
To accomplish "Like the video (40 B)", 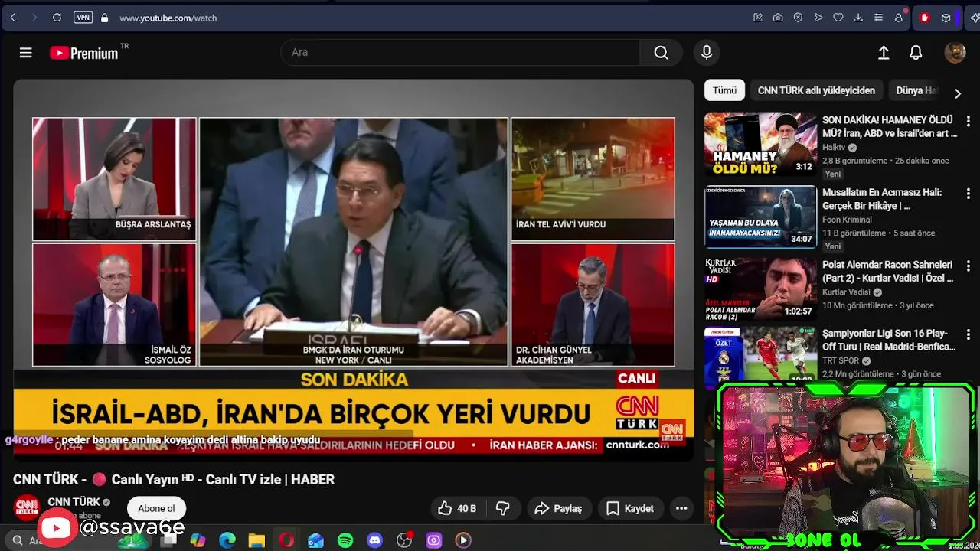I will (x=457, y=508).
